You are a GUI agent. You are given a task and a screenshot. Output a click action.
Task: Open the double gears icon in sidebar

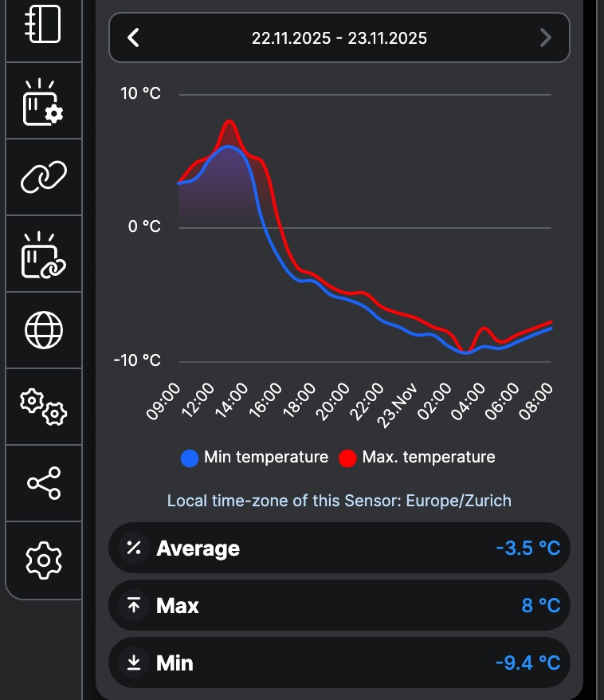tap(44, 407)
